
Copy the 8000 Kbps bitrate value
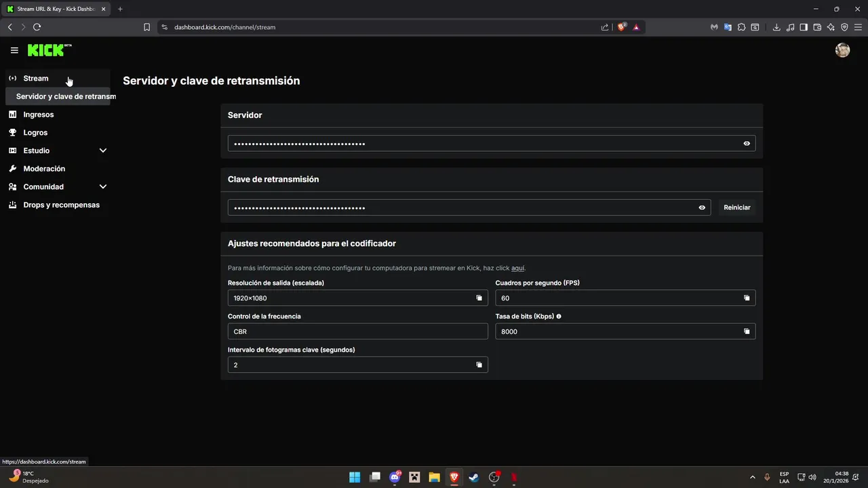click(747, 331)
